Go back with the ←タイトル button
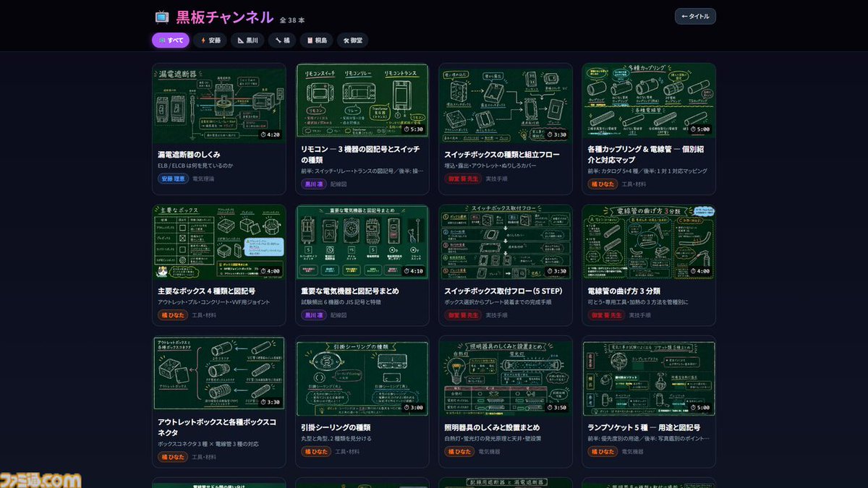 pos(695,17)
